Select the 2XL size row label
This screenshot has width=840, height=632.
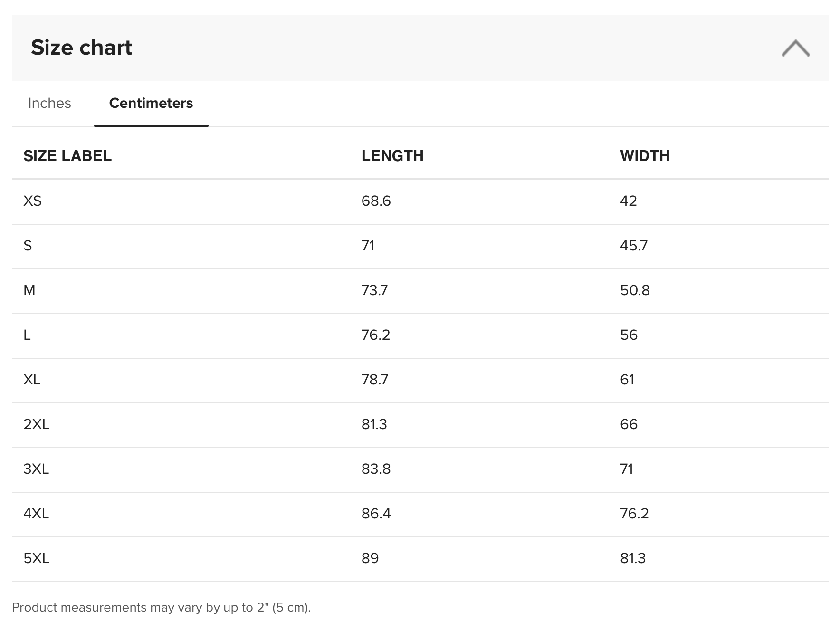click(x=36, y=424)
